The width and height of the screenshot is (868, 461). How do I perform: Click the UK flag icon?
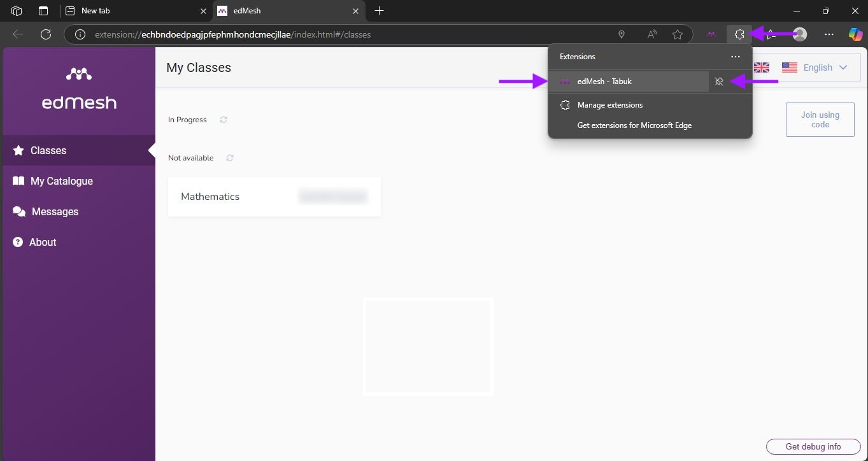click(762, 67)
